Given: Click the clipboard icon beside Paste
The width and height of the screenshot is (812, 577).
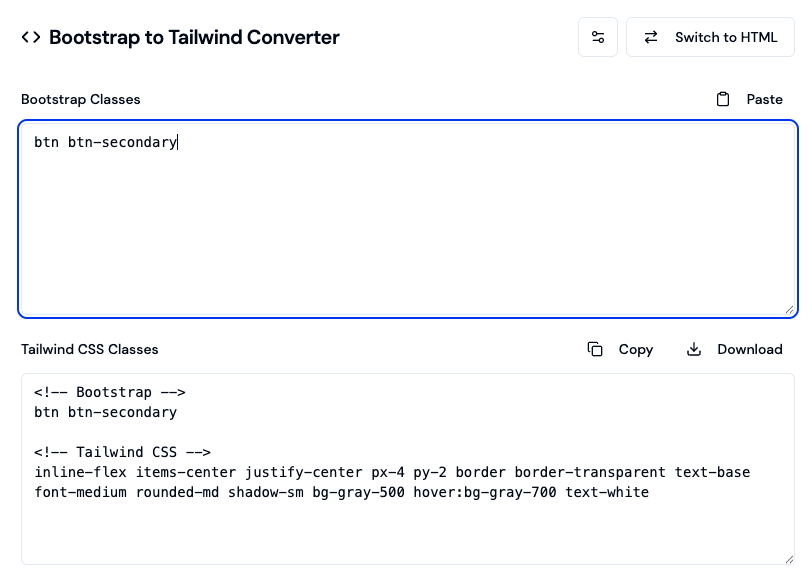Looking at the screenshot, I should pyautogui.click(x=723, y=99).
